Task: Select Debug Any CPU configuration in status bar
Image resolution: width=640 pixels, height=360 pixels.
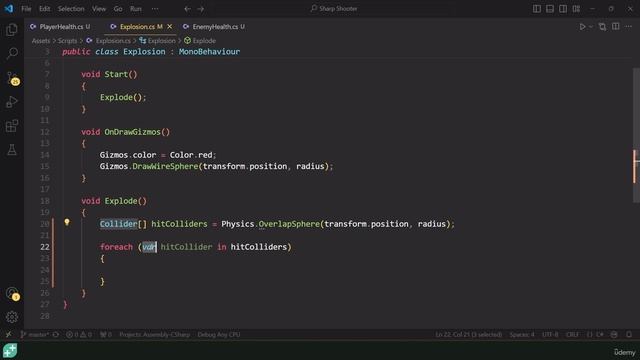Action: point(219,335)
